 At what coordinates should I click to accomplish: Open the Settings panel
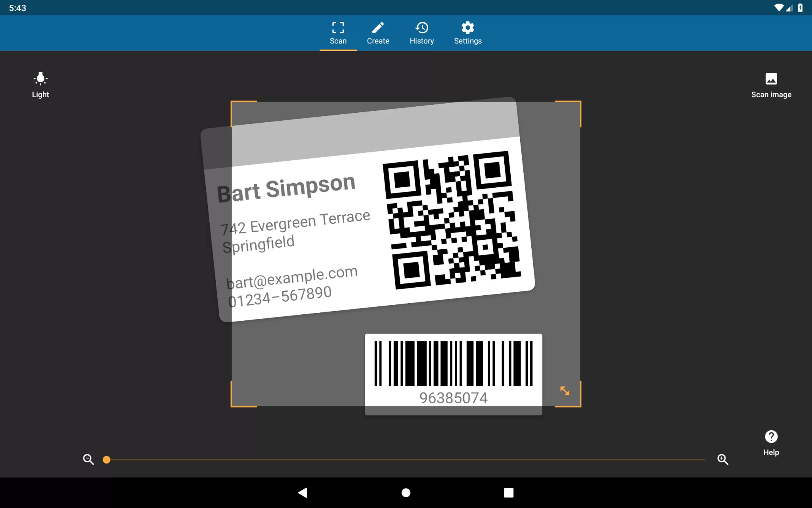tap(468, 33)
